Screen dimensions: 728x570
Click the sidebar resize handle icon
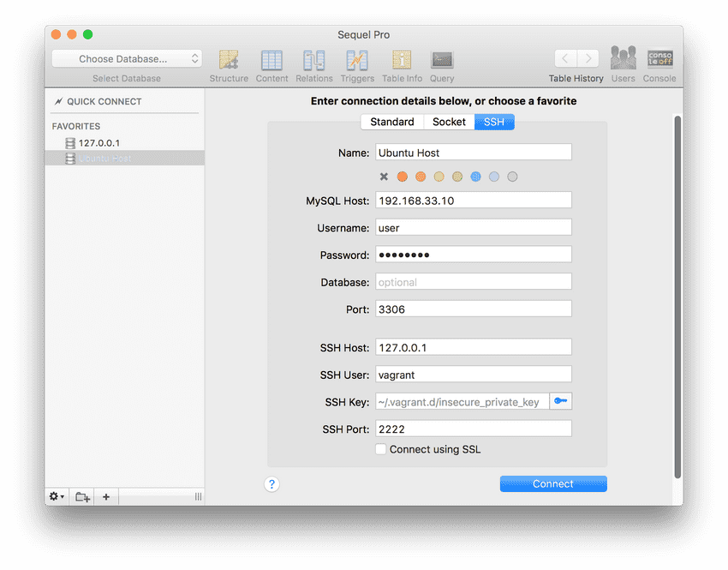(x=198, y=496)
